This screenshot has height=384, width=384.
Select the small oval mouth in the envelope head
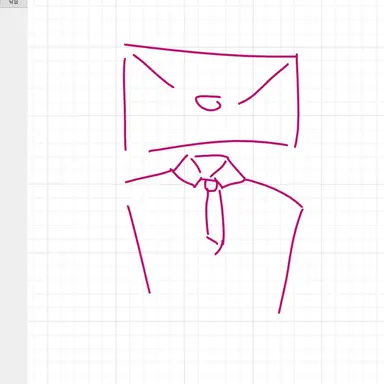(x=208, y=103)
